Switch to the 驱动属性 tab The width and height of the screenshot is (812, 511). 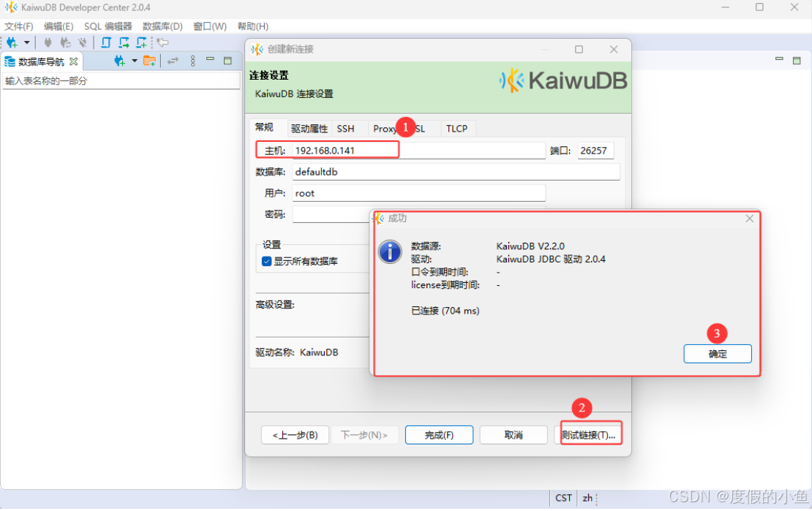pos(309,129)
